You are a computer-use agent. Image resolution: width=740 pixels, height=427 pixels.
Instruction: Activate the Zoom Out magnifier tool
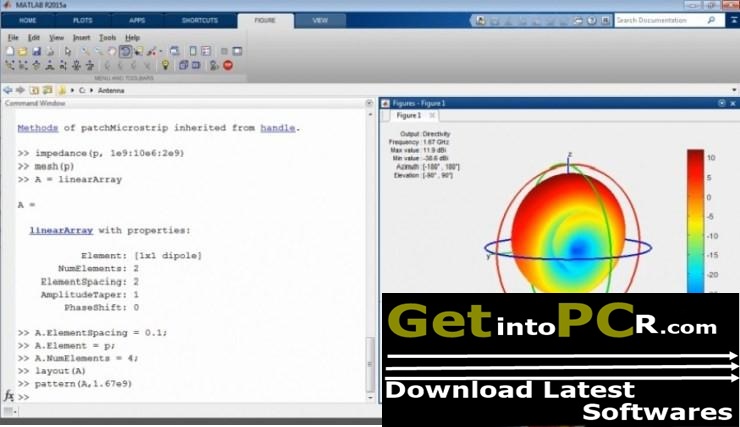tap(98, 51)
